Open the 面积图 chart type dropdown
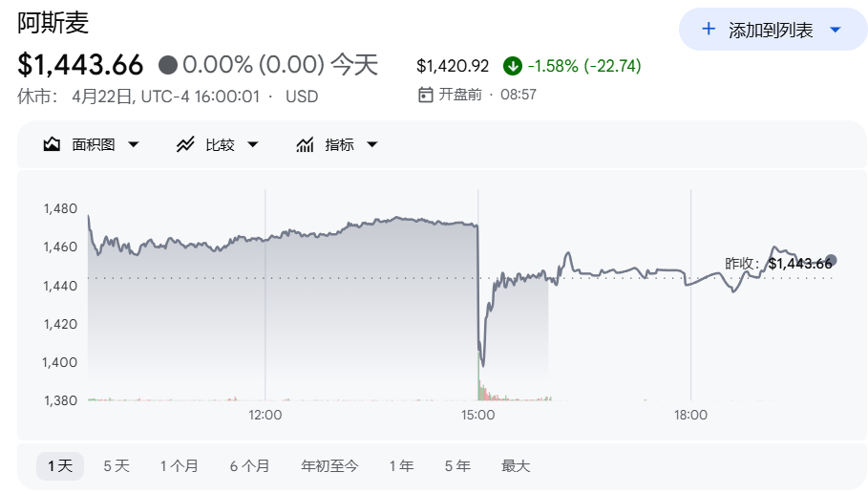The height and width of the screenshot is (494, 868). [x=134, y=144]
